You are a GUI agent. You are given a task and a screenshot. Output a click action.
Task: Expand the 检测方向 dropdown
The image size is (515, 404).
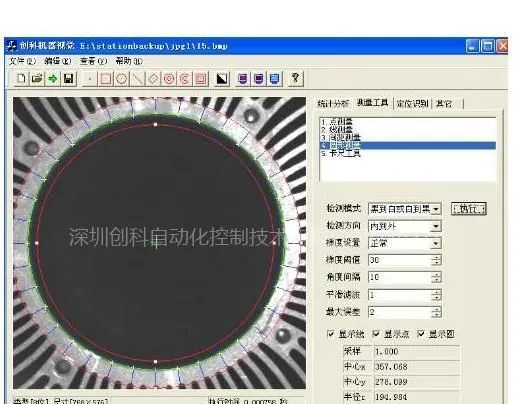coord(436,227)
